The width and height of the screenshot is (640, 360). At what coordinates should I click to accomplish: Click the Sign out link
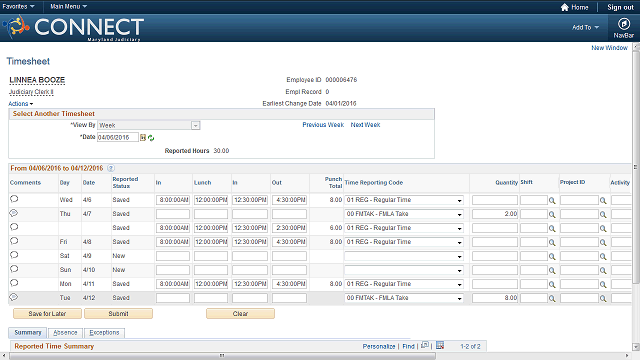click(x=620, y=7)
